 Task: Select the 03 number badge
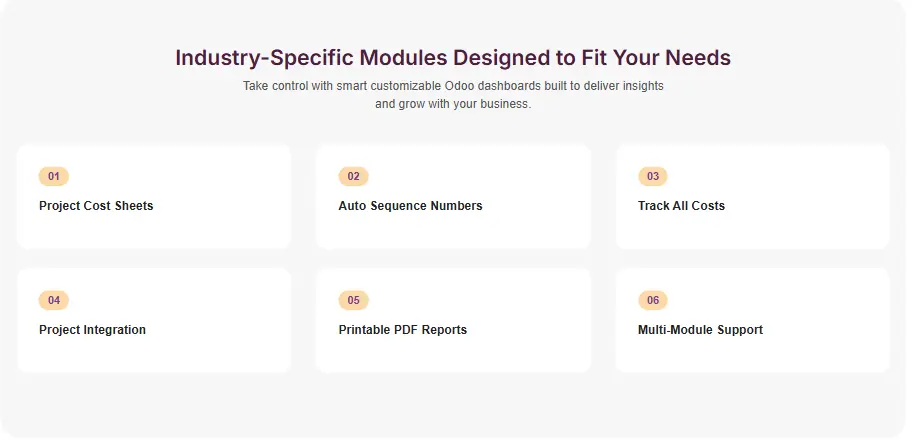click(x=652, y=177)
